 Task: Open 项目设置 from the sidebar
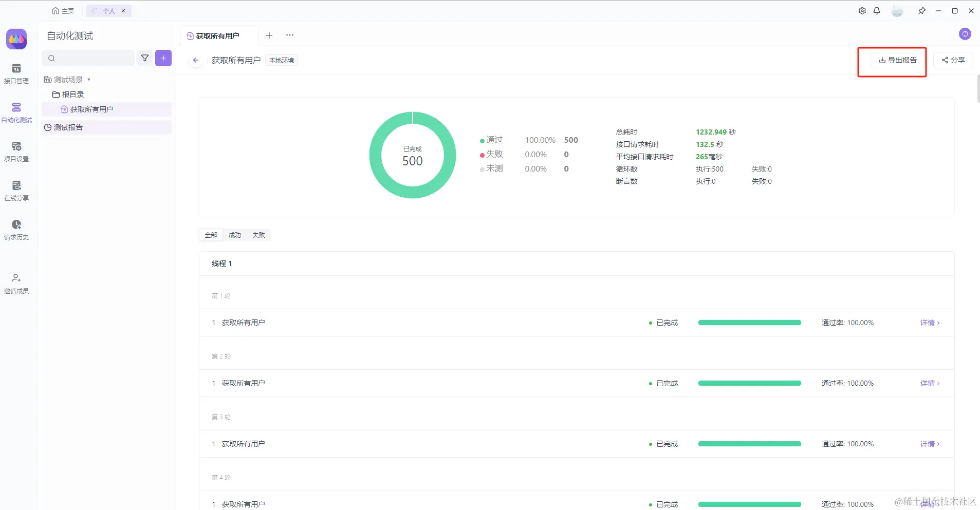(16, 152)
